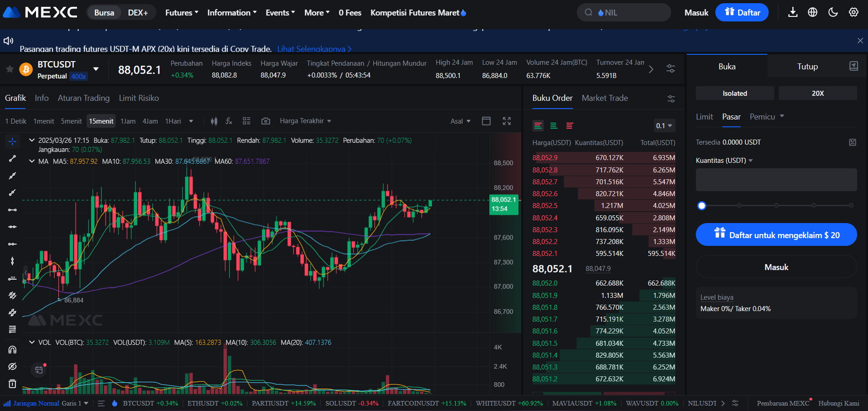Expand chart to fullscreen mode
The width and height of the screenshot is (868, 411).
pyautogui.click(x=507, y=121)
